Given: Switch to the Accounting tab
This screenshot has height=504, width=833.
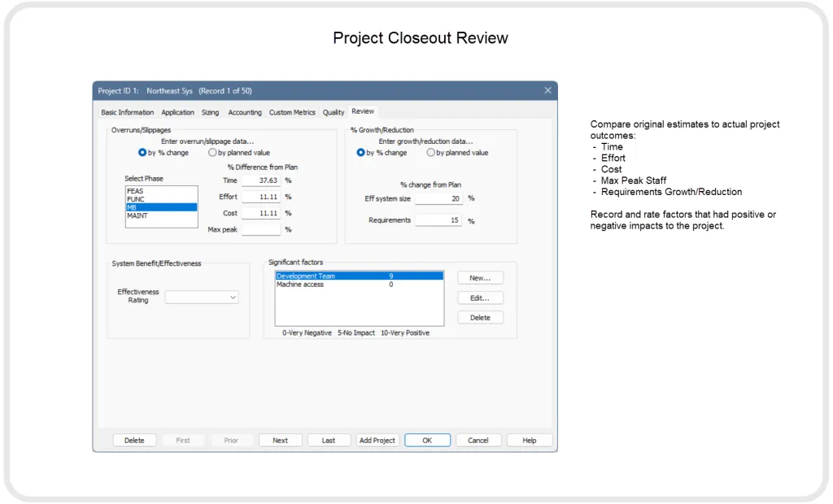Looking at the screenshot, I should 244,113.
